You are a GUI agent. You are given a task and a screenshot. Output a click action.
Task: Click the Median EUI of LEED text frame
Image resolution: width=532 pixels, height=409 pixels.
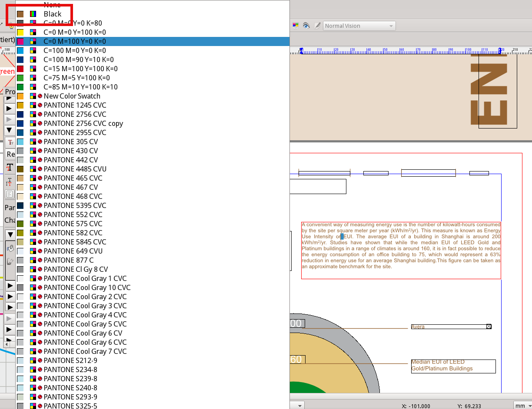453,366
